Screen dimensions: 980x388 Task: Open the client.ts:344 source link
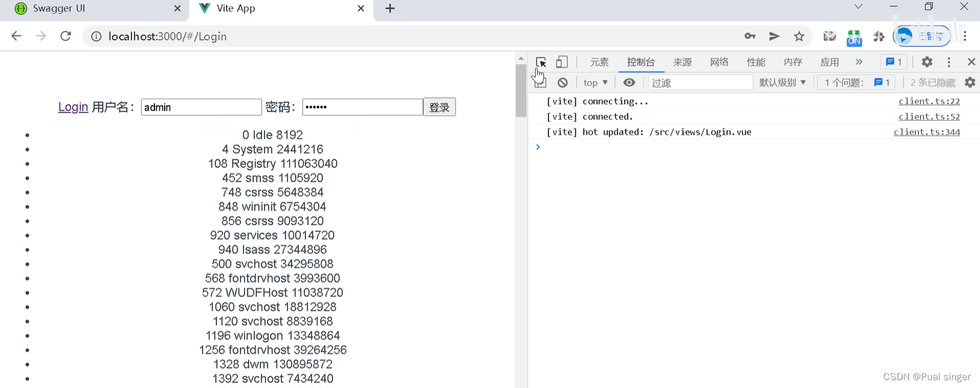(926, 132)
